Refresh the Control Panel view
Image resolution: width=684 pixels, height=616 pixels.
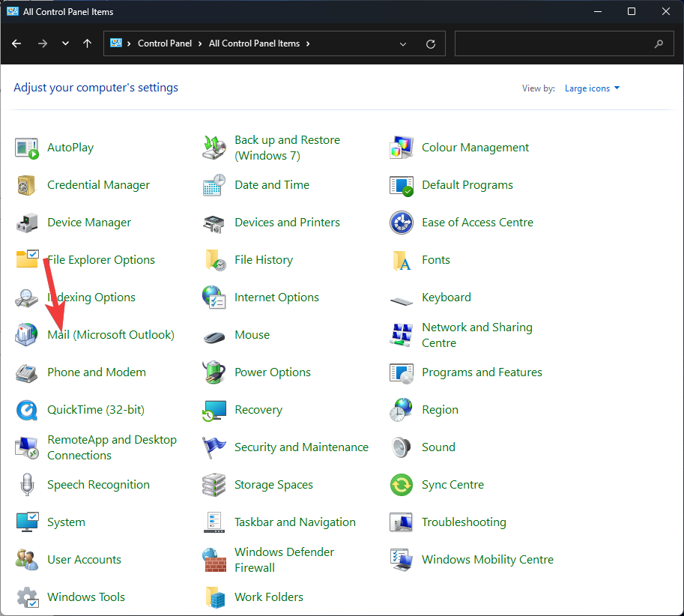click(x=430, y=43)
